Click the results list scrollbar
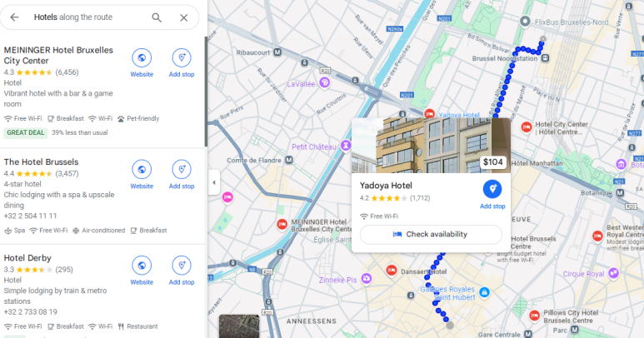The width and height of the screenshot is (644, 338). [206, 92]
